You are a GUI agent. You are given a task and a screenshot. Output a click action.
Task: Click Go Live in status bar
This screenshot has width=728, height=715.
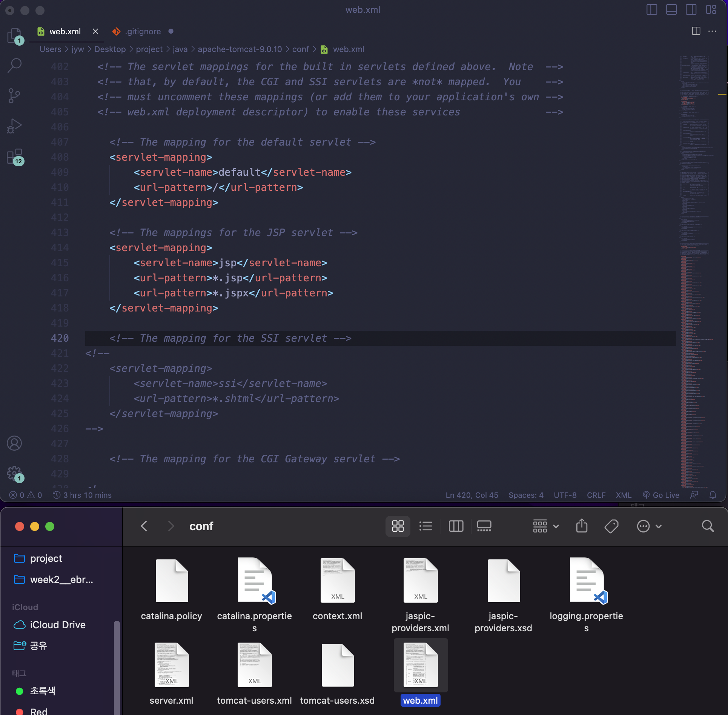tap(661, 495)
